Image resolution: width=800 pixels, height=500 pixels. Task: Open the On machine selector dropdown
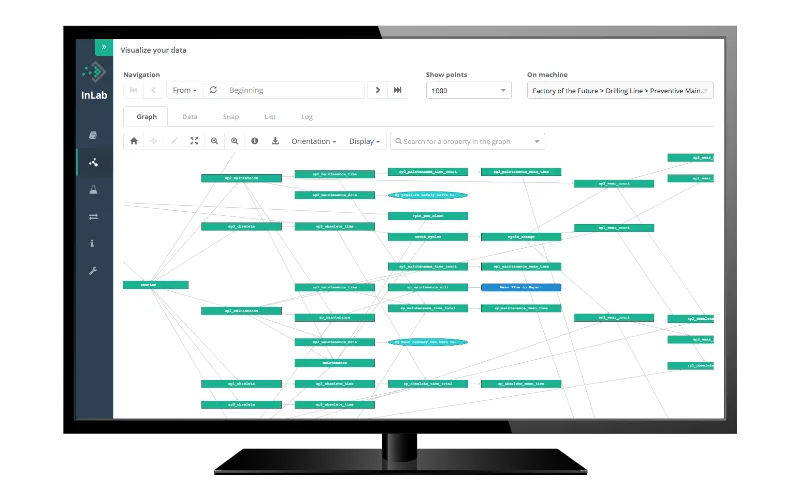click(x=620, y=90)
